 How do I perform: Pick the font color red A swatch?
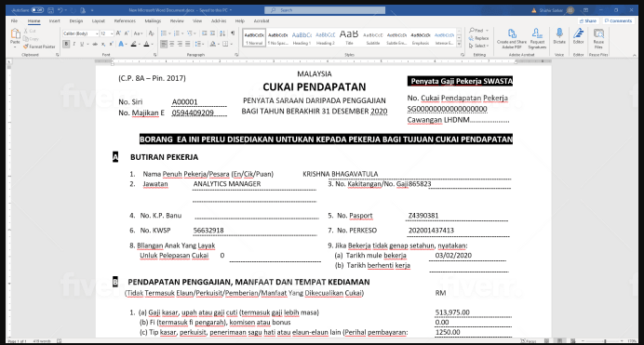point(146,44)
